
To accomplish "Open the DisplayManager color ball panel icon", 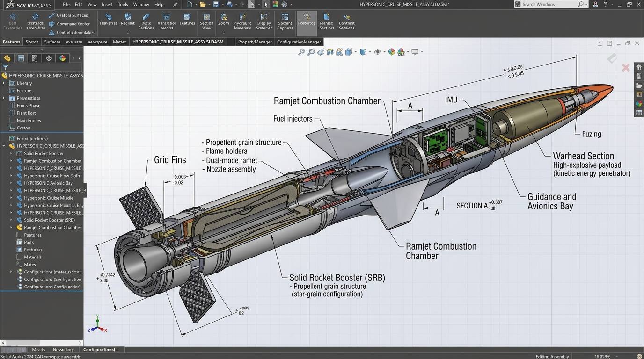I will coord(62,58).
